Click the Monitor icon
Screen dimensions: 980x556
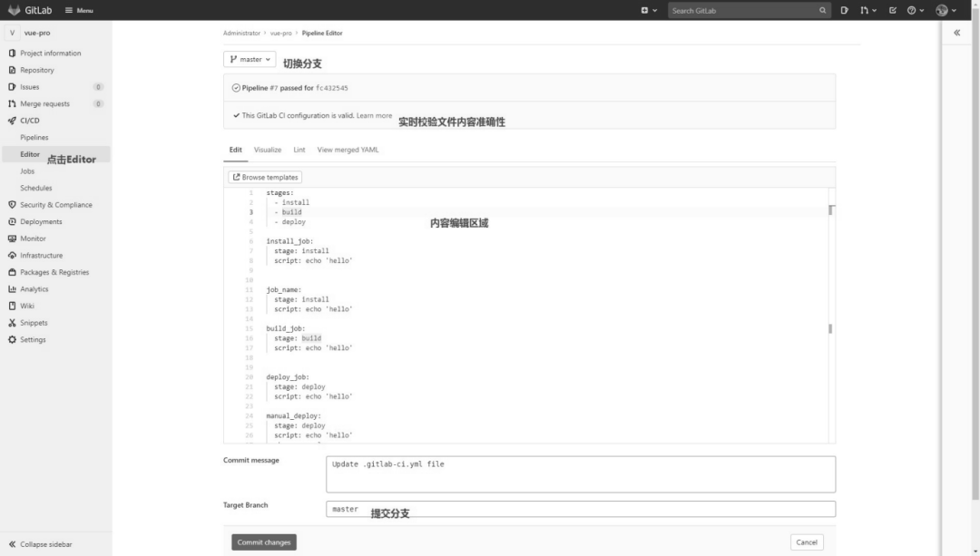coord(12,239)
